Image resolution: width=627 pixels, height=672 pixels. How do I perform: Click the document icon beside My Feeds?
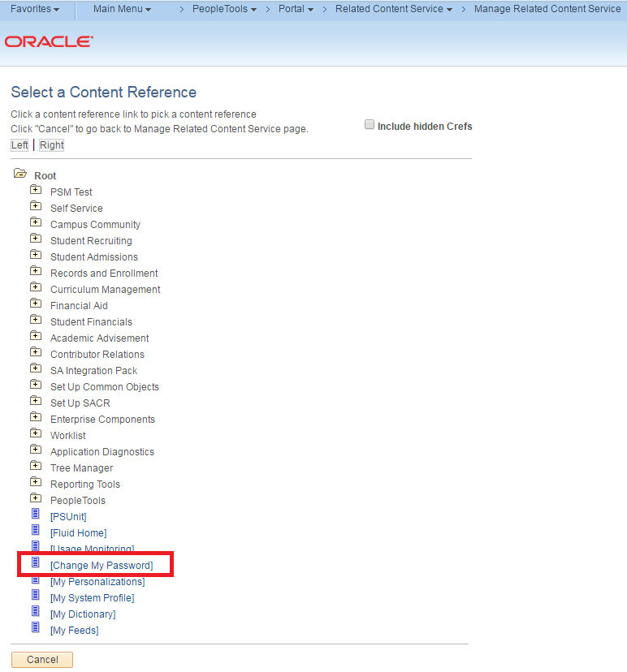35,628
